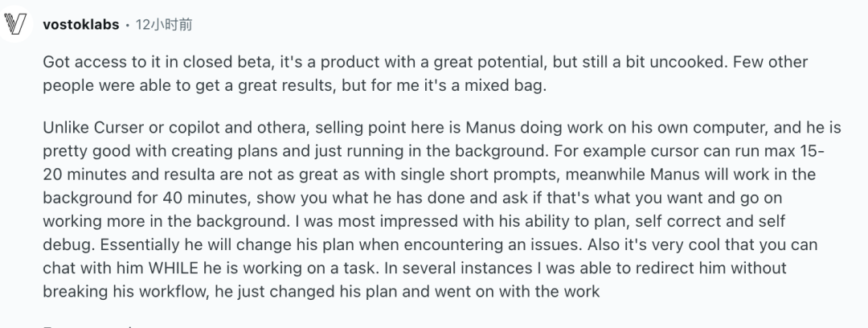Click the word "Curser" in second paragraph
The width and height of the screenshot is (868, 328).
(119, 128)
